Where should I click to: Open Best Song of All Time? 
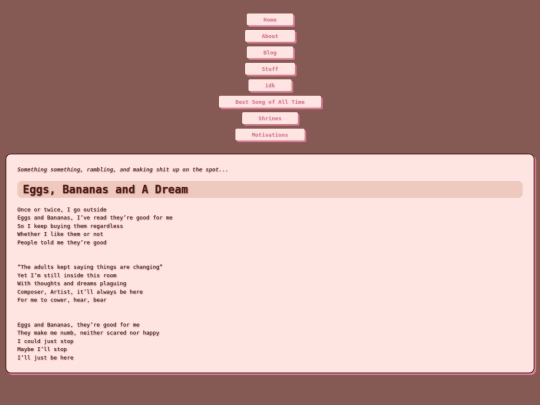pos(270,102)
